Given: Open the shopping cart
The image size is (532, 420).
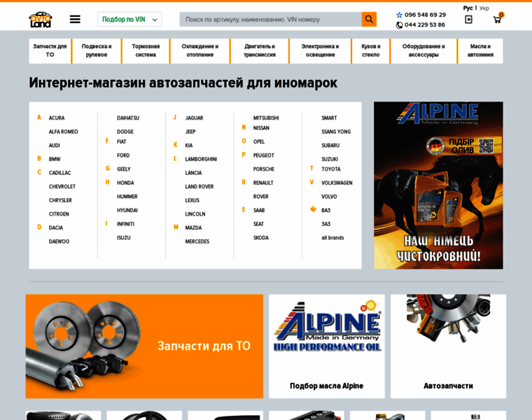Looking at the screenshot, I should pyautogui.click(x=497, y=19).
